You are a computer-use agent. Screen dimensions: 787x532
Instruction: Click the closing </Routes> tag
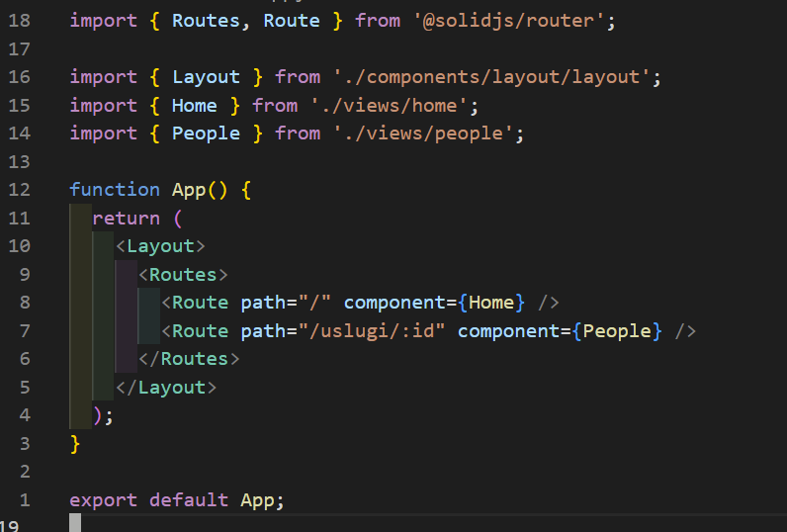(x=189, y=359)
